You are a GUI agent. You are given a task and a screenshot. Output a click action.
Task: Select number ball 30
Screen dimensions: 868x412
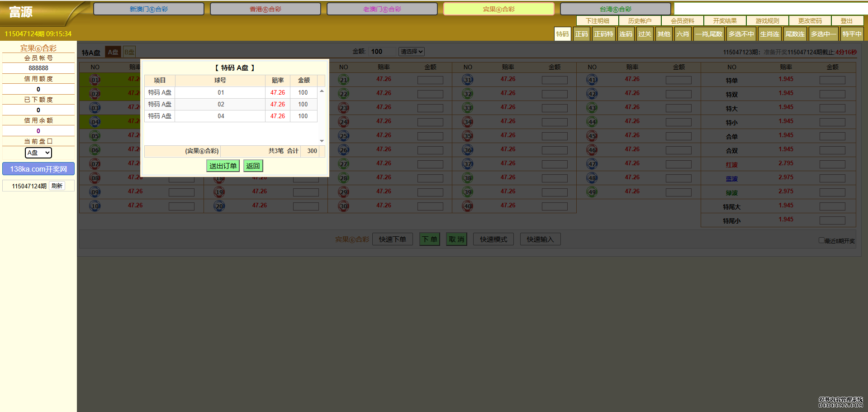pos(344,206)
